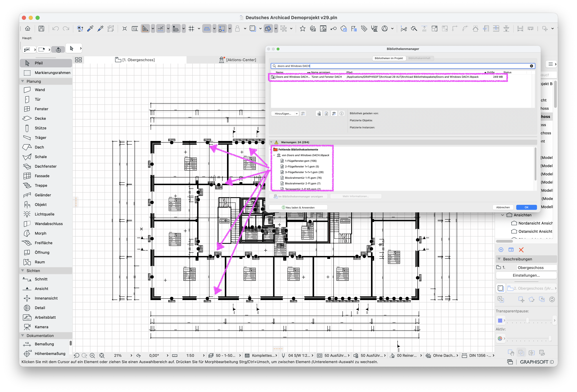
Task: Adjust the Aktiv slider
Action: tap(550, 338)
